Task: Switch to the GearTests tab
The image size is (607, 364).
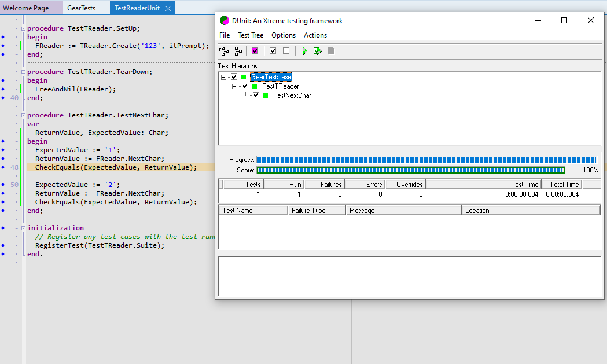Action: [x=81, y=8]
